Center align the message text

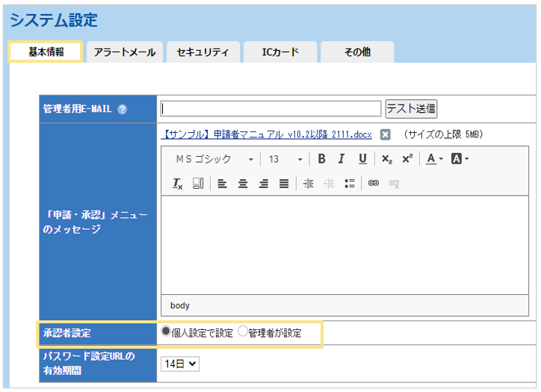243,184
